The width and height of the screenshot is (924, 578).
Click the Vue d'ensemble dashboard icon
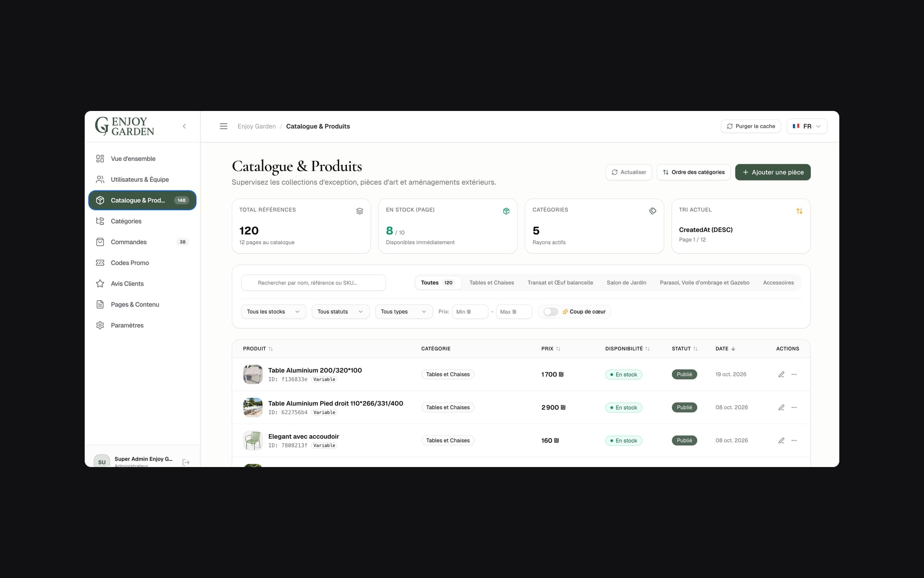[x=100, y=159]
